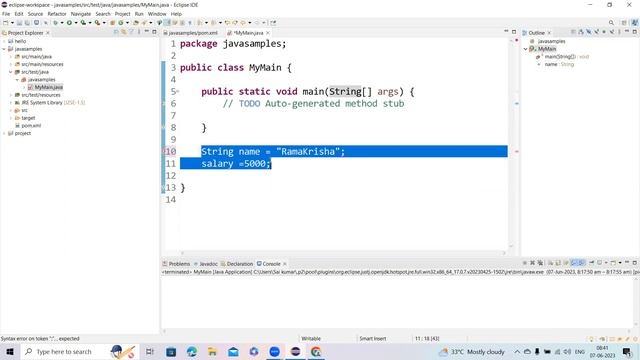The image size is (640, 360).
Task: Close the MyMain.java editor tab
Action: (268, 33)
